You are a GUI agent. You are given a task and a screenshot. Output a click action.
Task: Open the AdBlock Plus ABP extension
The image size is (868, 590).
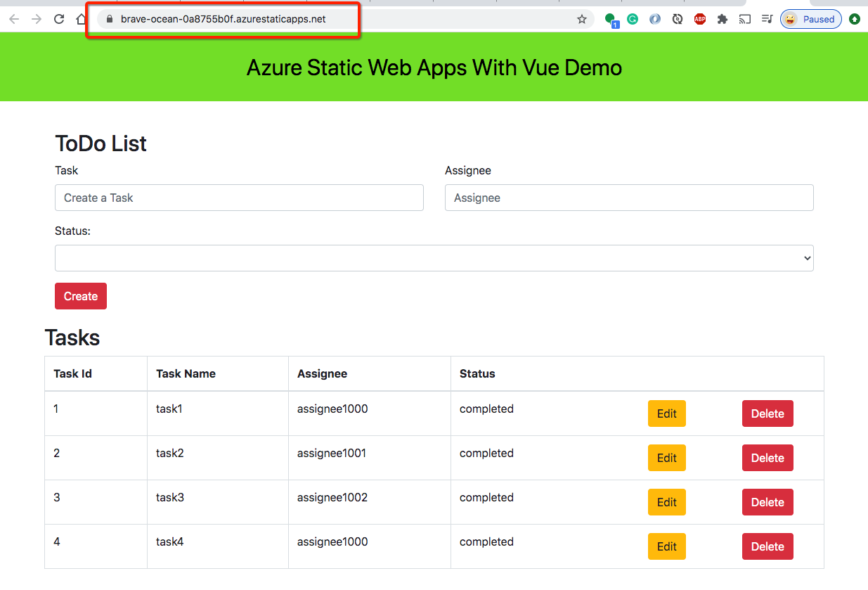[x=700, y=19]
